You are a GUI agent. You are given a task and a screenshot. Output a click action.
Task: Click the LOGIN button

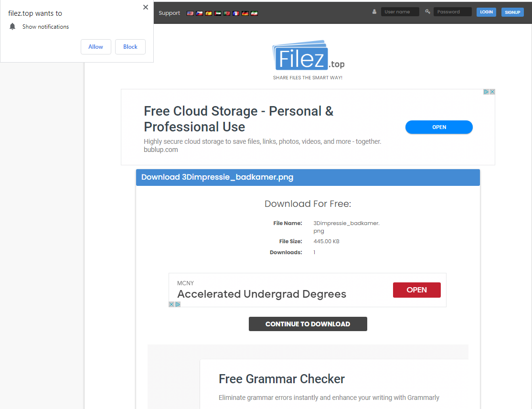click(486, 12)
